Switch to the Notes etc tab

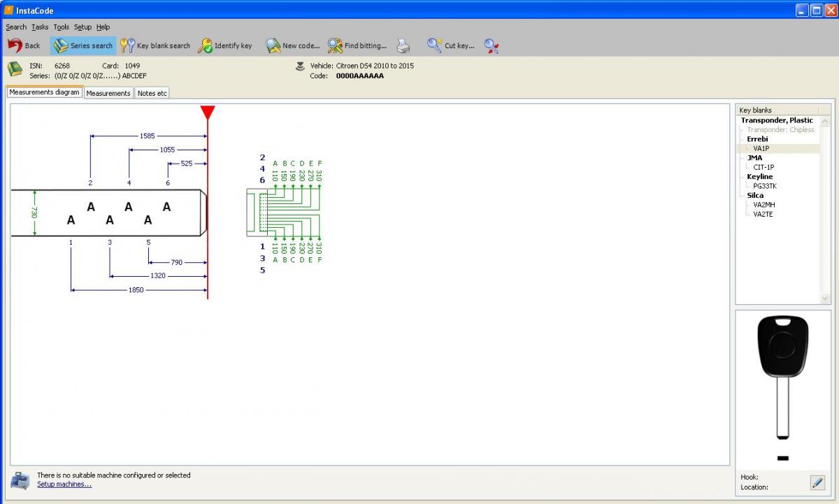[x=152, y=93]
